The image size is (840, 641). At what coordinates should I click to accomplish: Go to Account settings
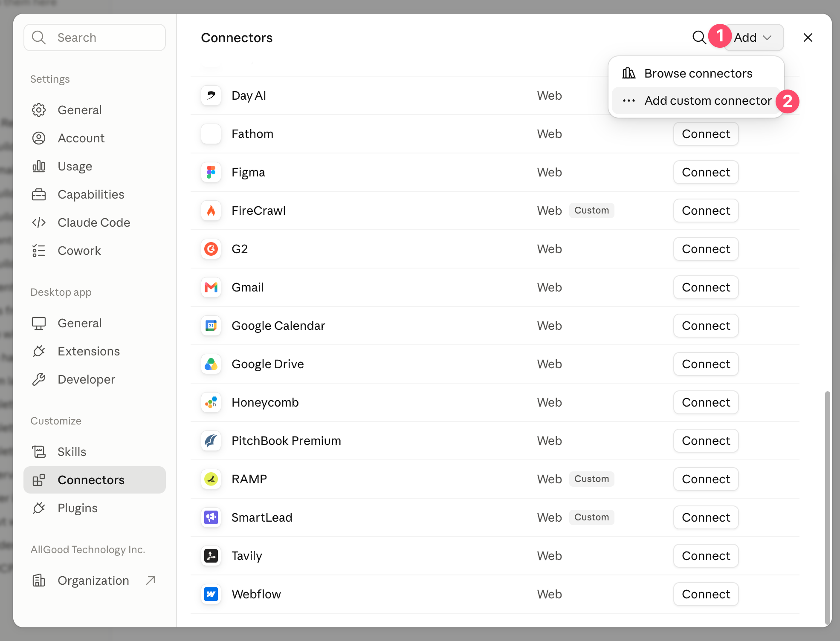[95, 138]
